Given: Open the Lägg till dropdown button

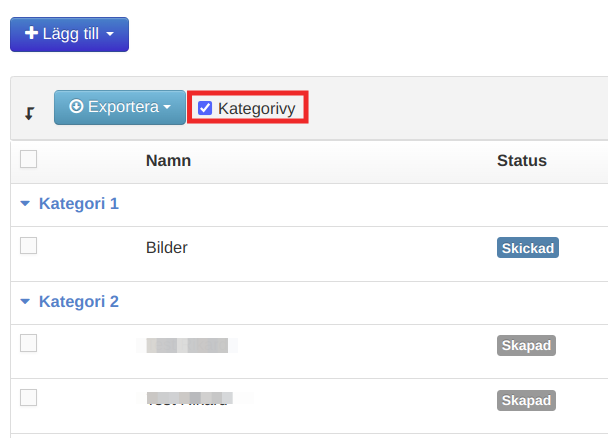Looking at the screenshot, I should [69, 34].
